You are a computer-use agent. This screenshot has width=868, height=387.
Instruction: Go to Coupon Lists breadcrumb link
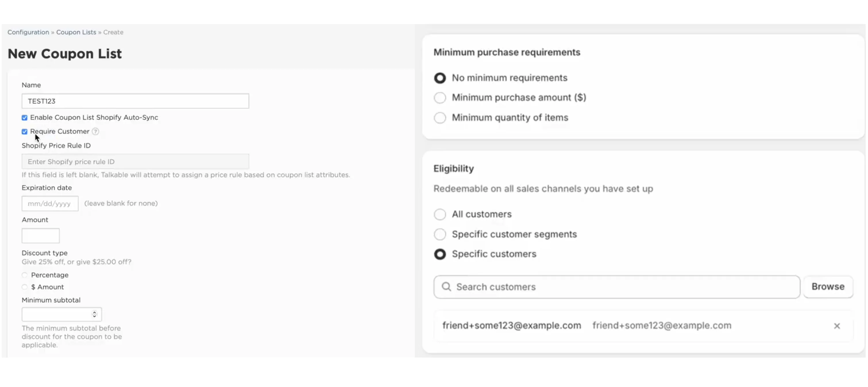(76, 32)
